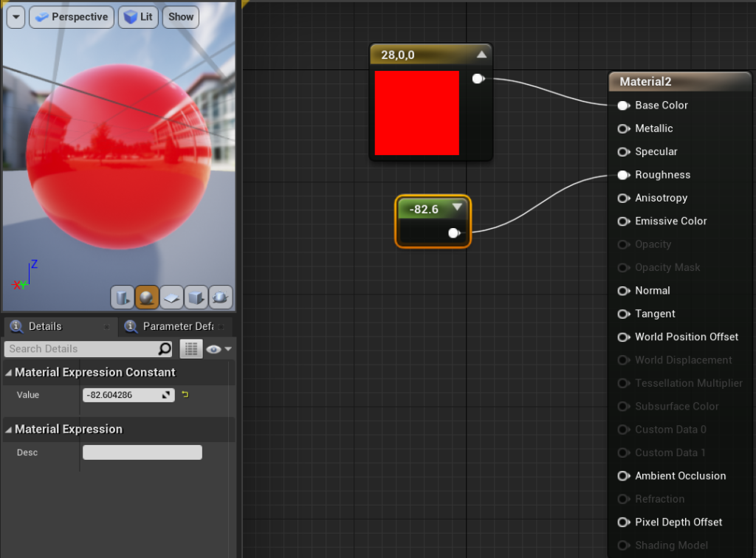The image size is (756, 558).
Task: Click the Show viewport button
Action: 180,16
